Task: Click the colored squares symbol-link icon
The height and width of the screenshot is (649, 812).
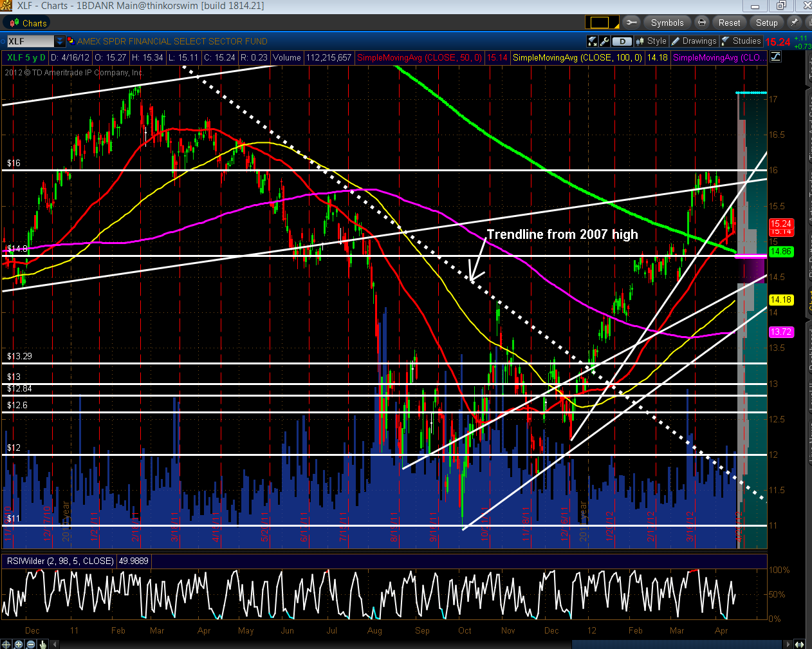Action: coord(71,41)
